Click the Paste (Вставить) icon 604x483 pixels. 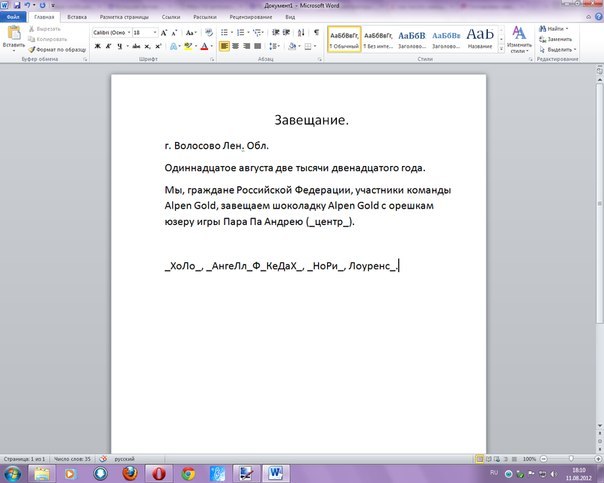tap(13, 35)
